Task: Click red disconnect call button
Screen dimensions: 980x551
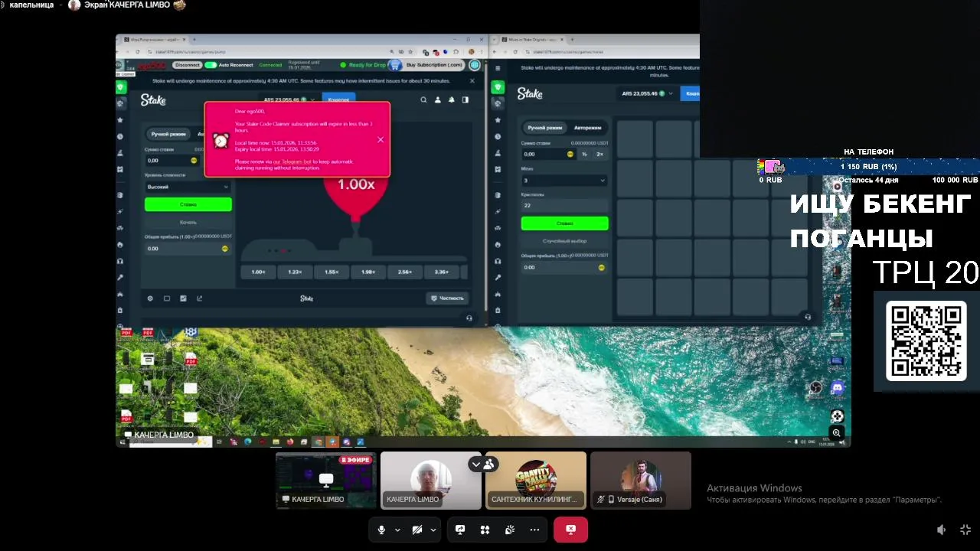Action: 570,530
